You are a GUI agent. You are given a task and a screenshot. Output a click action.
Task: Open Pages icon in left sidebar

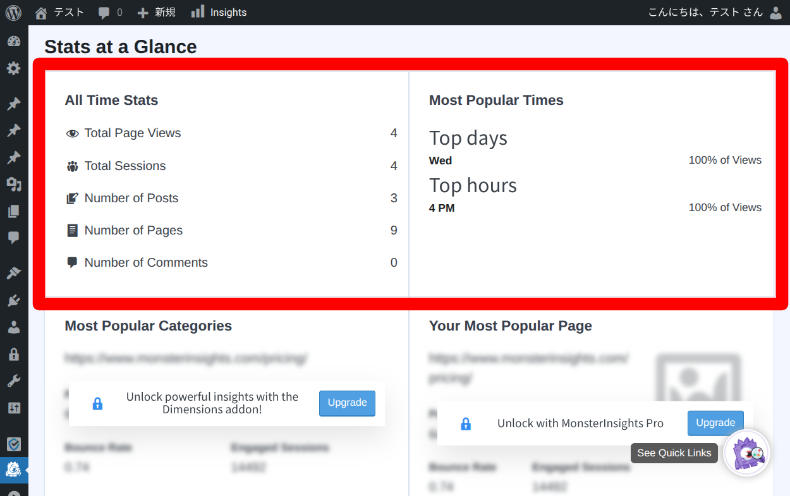coord(13,211)
